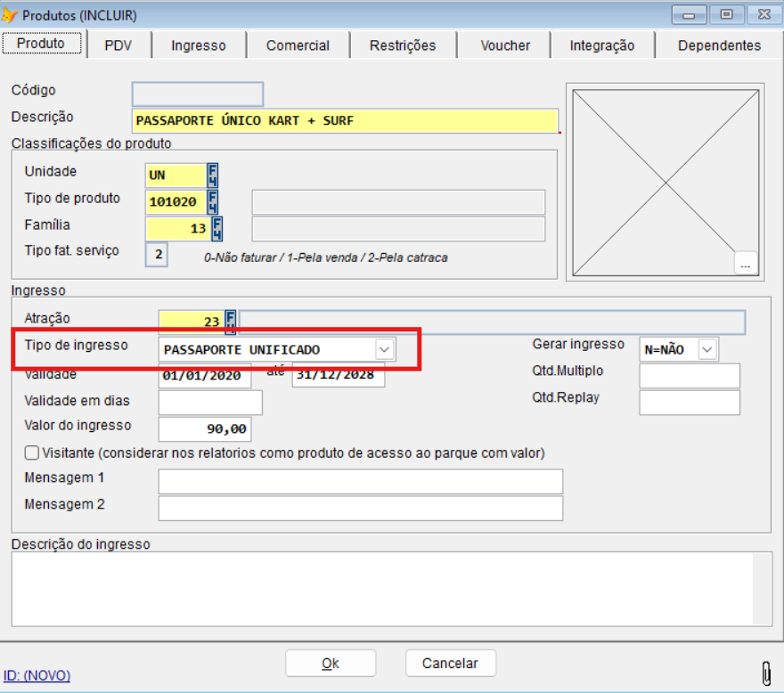This screenshot has height=693, width=784.
Task: Go to the Voucher tab
Action: click(x=505, y=45)
